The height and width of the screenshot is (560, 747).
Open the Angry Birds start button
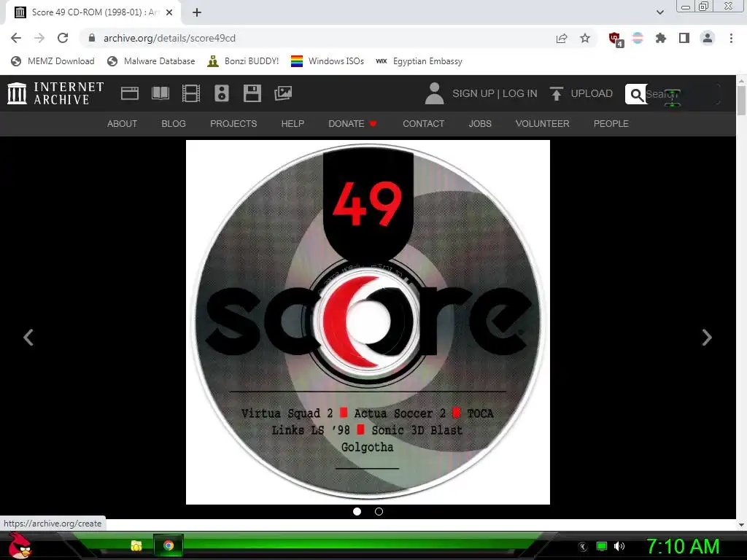click(20, 545)
